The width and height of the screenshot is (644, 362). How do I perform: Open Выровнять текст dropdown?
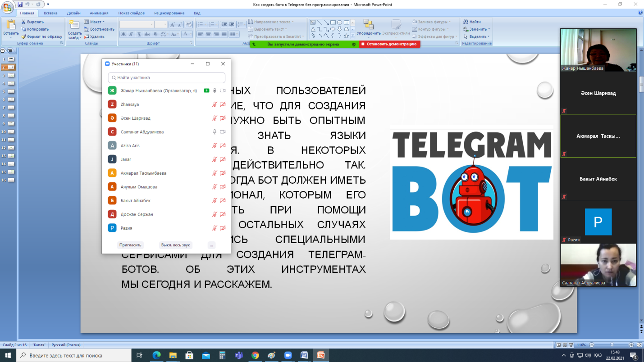click(268, 29)
